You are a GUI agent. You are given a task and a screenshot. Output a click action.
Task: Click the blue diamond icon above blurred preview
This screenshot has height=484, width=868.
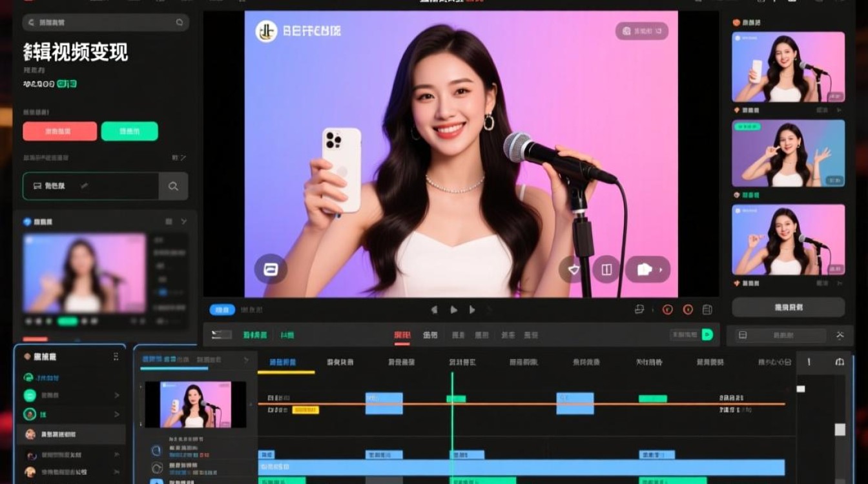[x=27, y=221]
